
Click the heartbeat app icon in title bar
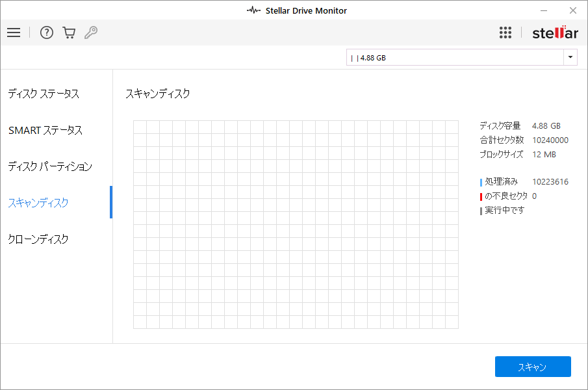[x=253, y=10]
